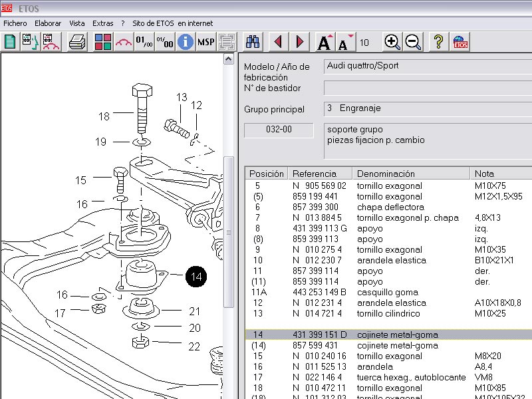The width and height of the screenshot is (532, 399).
Task: Click the diagram's vertical scrollbar thumb
Action: (229, 232)
